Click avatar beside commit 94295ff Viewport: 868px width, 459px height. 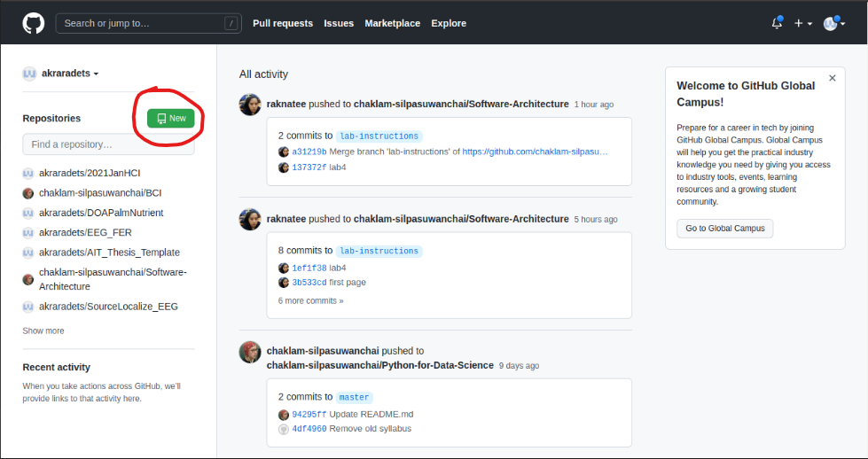284,415
